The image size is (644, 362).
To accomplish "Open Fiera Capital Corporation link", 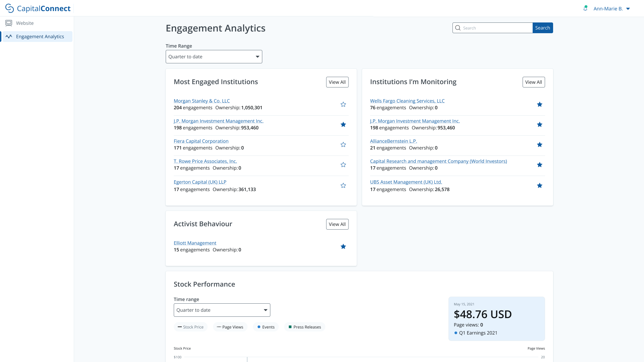I will tap(201, 141).
